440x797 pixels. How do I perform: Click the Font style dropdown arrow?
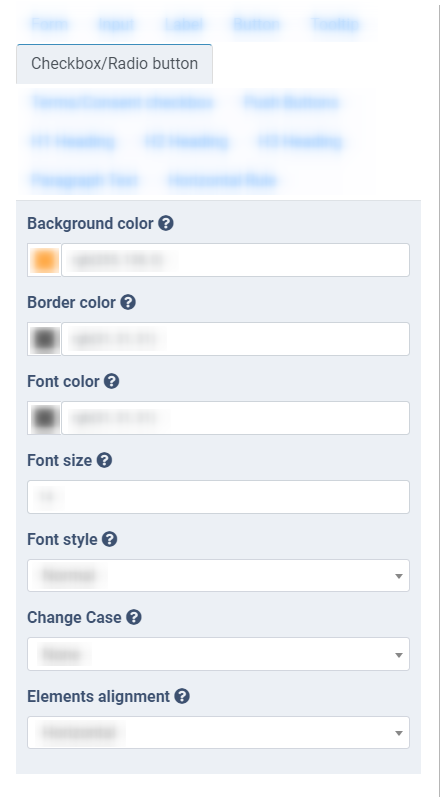(399, 576)
